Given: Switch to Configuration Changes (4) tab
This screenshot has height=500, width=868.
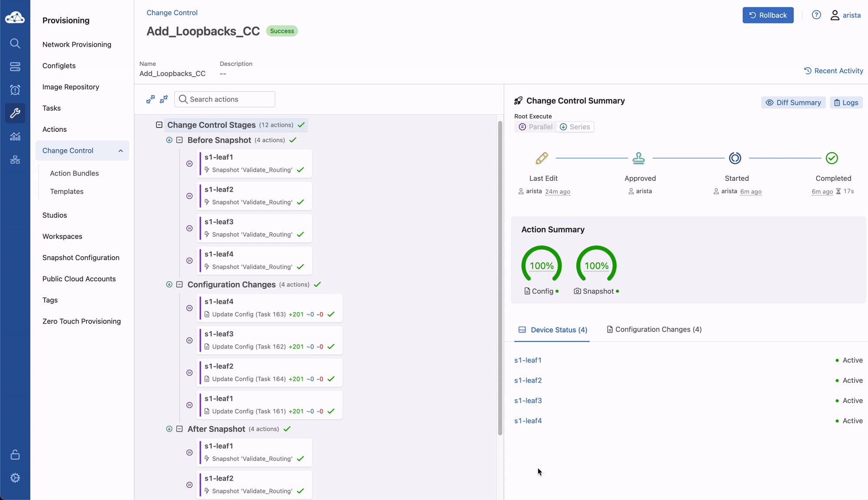Looking at the screenshot, I should pyautogui.click(x=654, y=330).
